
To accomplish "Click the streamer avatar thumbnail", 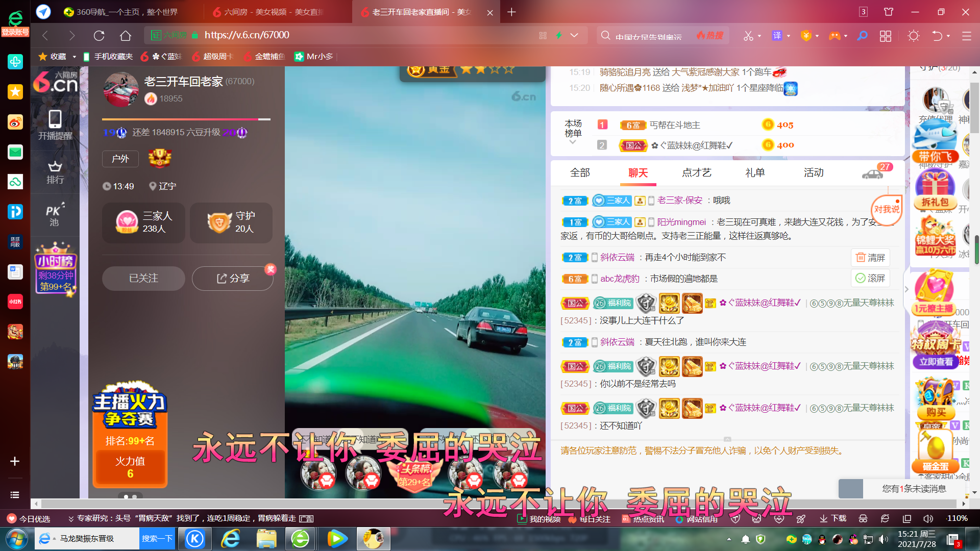I will click(121, 89).
